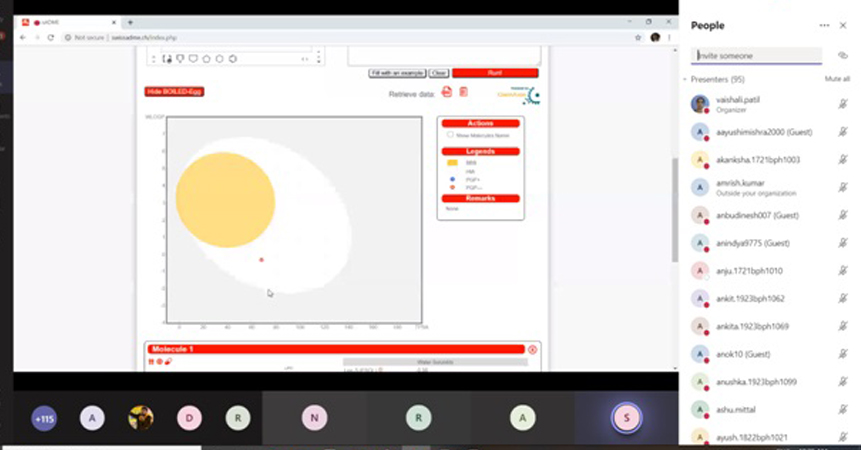Click Fill with an example button
This screenshot has height=450, width=861.
click(397, 73)
